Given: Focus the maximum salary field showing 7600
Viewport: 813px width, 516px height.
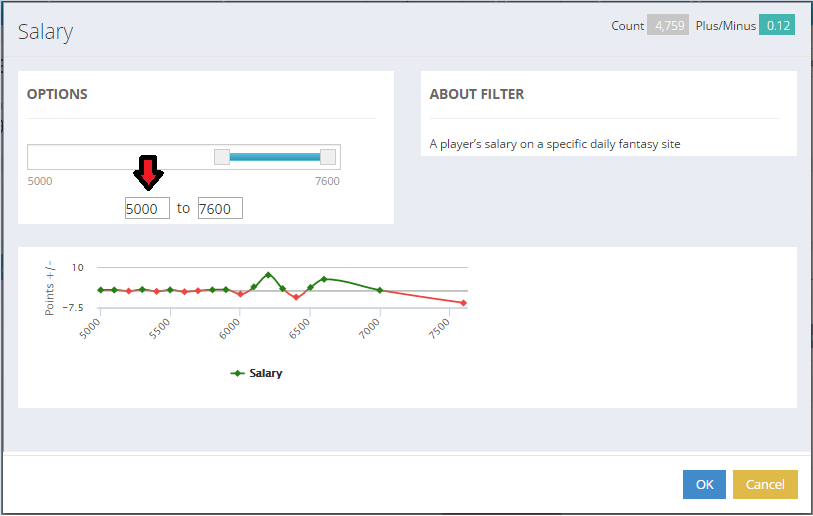Looking at the screenshot, I should click(220, 208).
